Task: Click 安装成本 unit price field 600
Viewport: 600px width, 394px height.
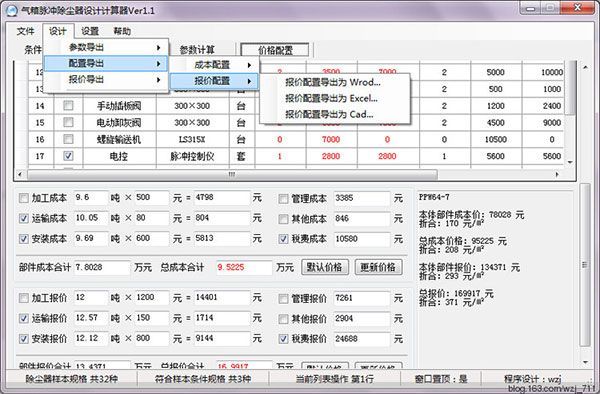Action: 151,238
